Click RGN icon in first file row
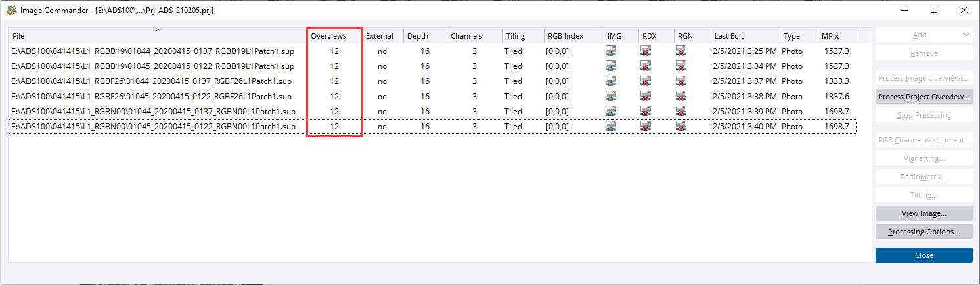The height and width of the screenshot is (285, 980). tap(682, 51)
